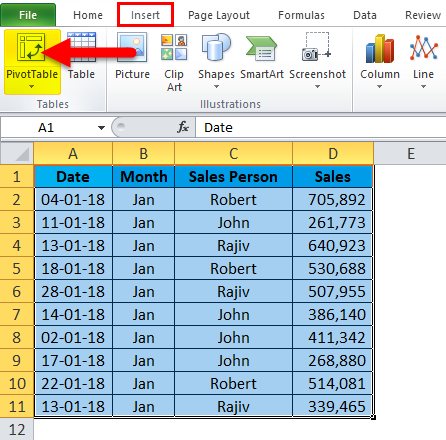The width and height of the screenshot is (446, 440).
Task: Click the PivotTable icon
Action: tap(31, 47)
